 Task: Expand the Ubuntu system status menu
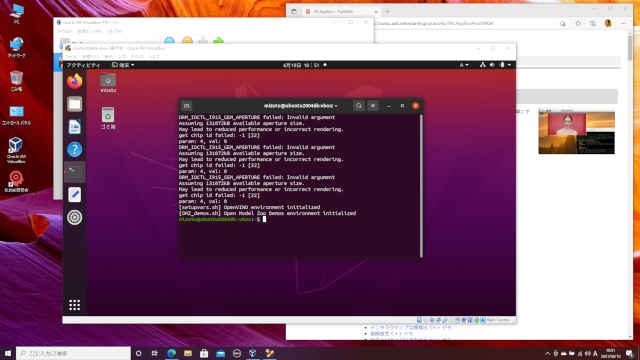pos(496,65)
